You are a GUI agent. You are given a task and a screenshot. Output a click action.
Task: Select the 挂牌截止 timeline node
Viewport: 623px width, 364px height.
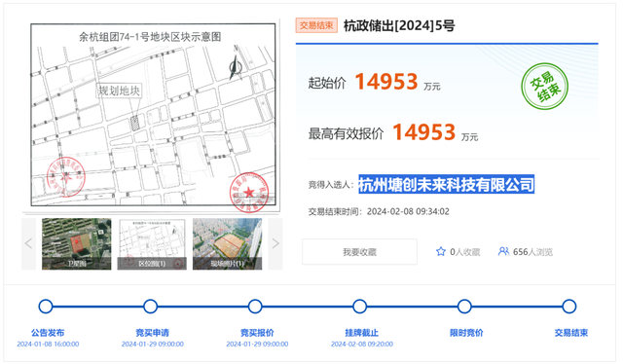pos(359,307)
